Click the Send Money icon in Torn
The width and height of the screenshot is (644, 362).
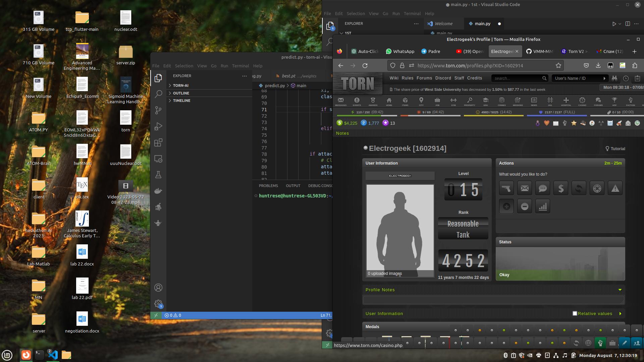point(560,188)
